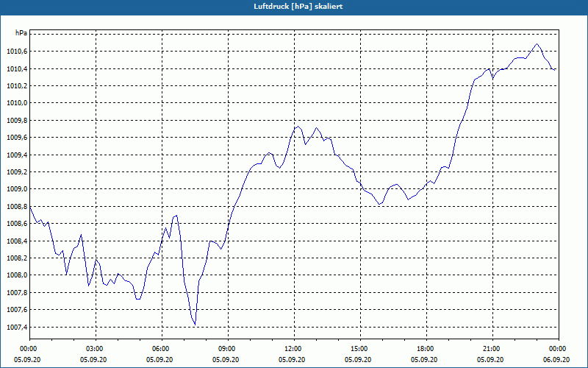Image resolution: width=588 pixels, height=368 pixels.
Task: Click the 1008,4 y-axis value
Action: click(17, 241)
